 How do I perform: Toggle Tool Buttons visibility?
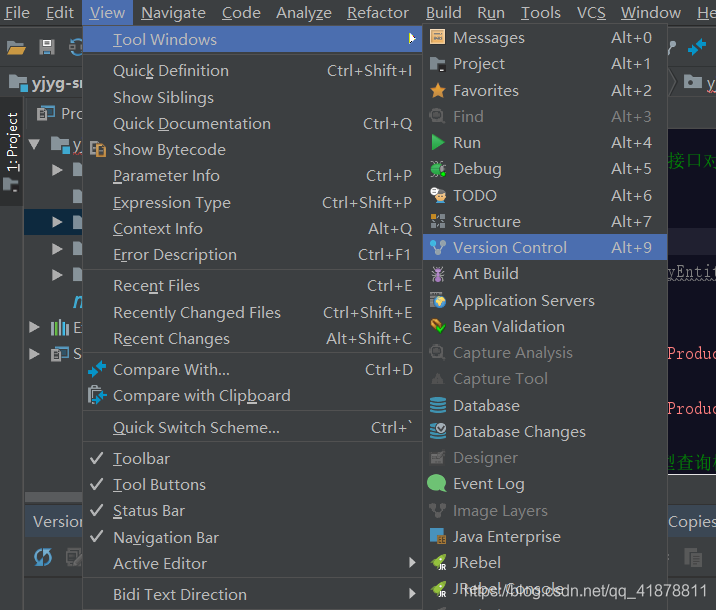click(252, 485)
